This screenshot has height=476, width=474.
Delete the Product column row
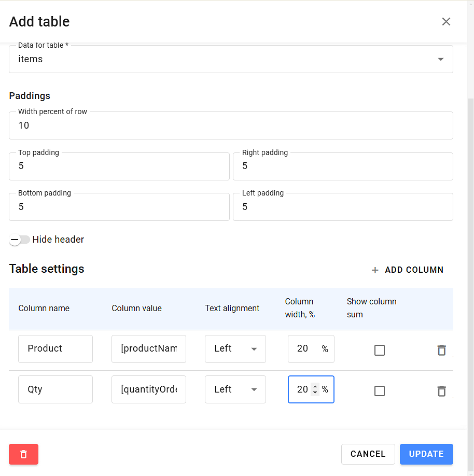click(441, 351)
